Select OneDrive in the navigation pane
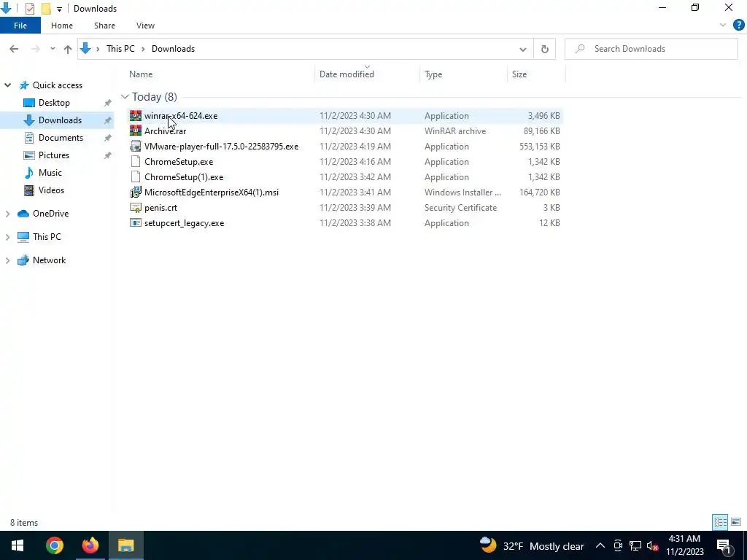 tap(50, 214)
